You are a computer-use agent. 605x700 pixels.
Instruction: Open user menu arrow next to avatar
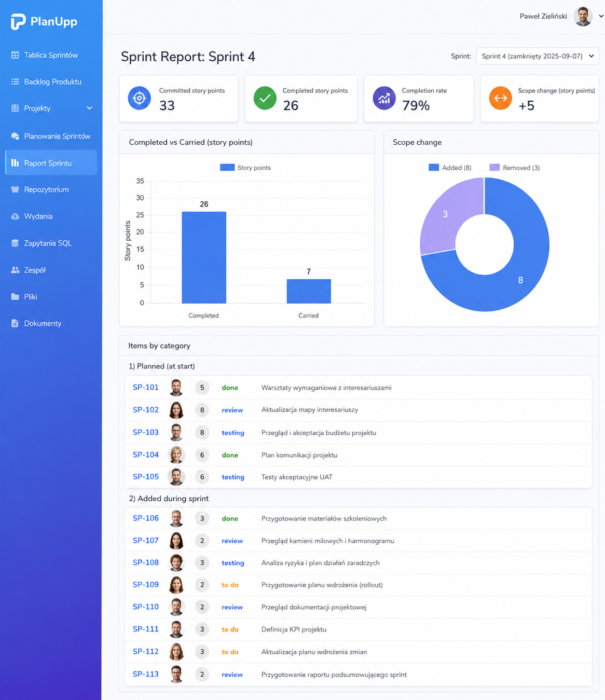click(601, 16)
